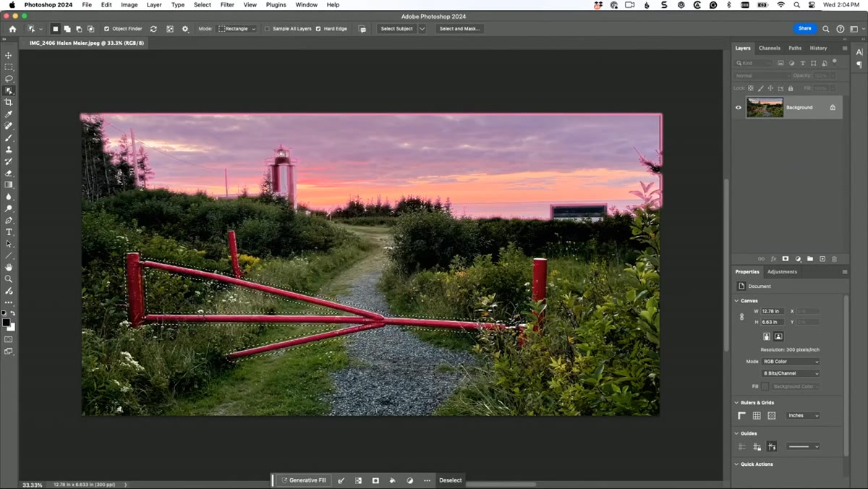Click Deselect in contextual bar
The height and width of the screenshot is (489, 868).
(x=450, y=480)
